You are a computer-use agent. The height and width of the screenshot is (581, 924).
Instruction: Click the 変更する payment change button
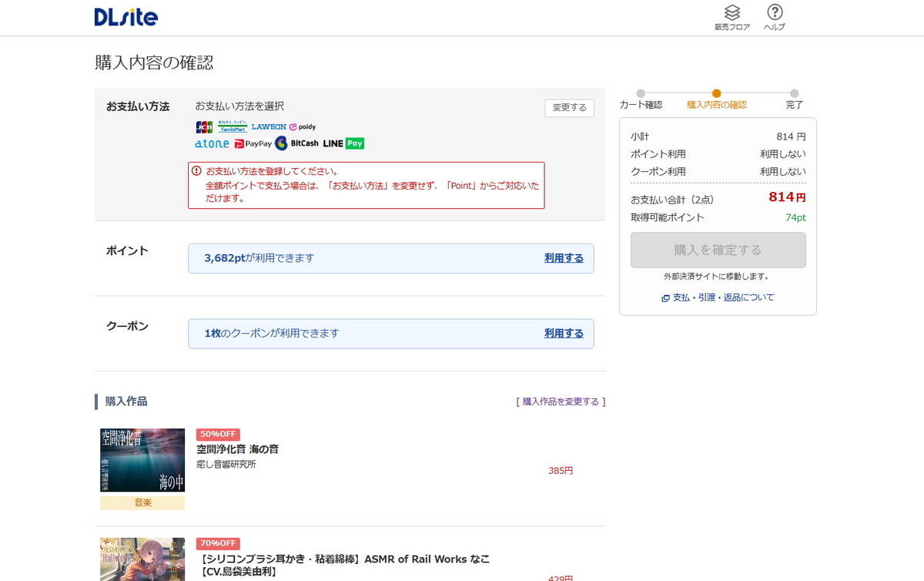[x=569, y=108]
